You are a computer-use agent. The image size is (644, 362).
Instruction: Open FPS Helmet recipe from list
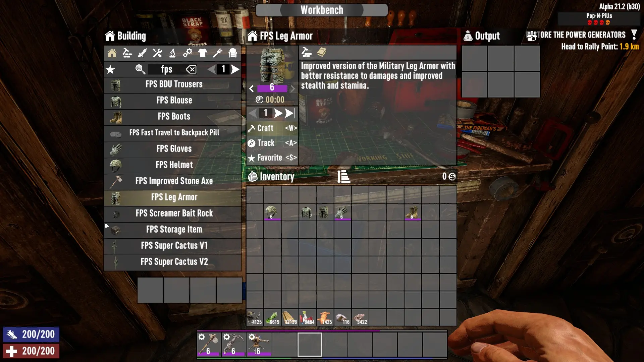(174, 165)
